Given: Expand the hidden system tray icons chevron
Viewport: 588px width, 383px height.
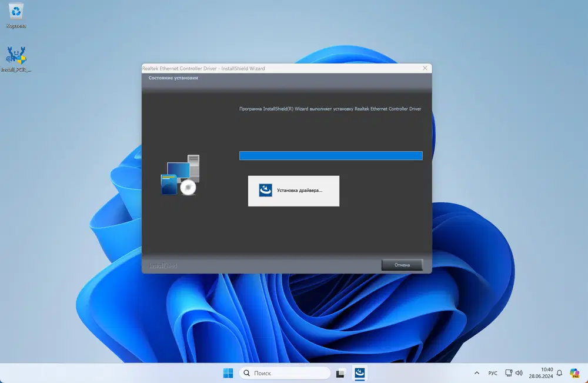Looking at the screenshot, I should 476,373.
